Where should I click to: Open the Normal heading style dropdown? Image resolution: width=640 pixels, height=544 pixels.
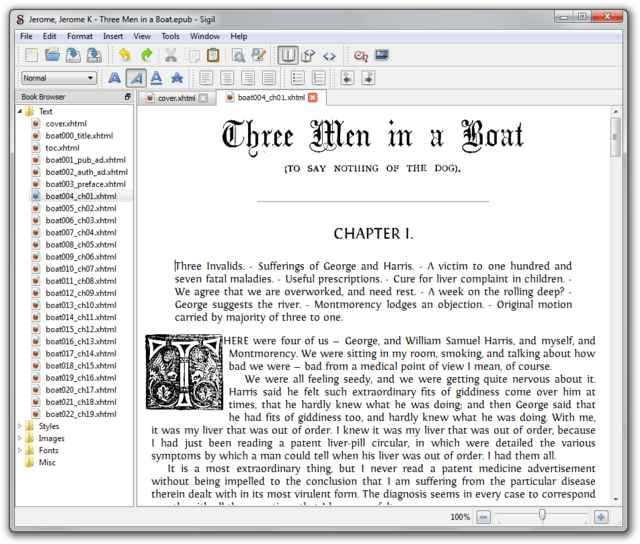tap(58, 77)
